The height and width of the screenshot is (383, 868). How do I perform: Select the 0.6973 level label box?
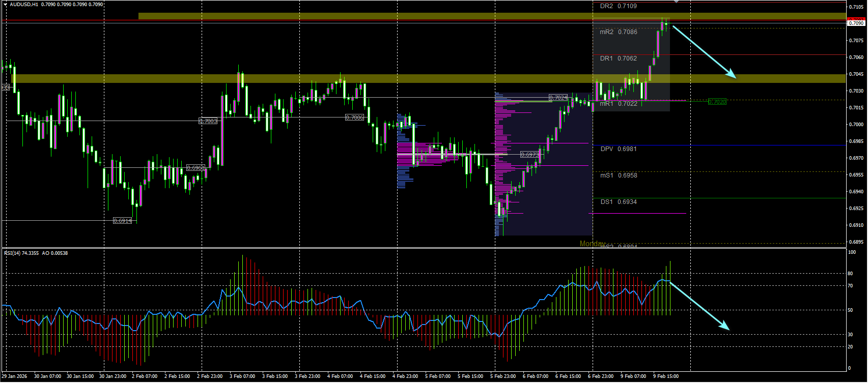click(x=529, y=155)
